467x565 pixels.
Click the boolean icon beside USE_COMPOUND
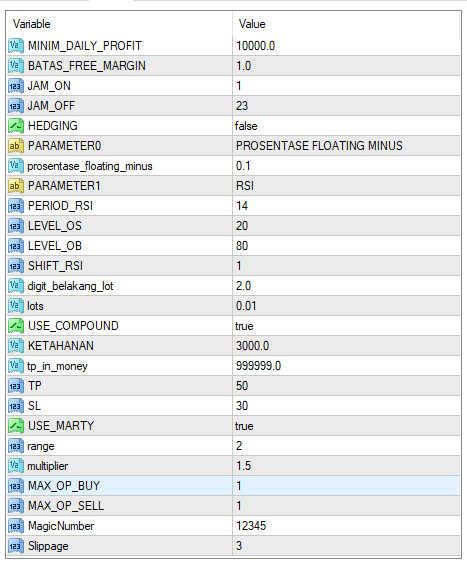15,326
